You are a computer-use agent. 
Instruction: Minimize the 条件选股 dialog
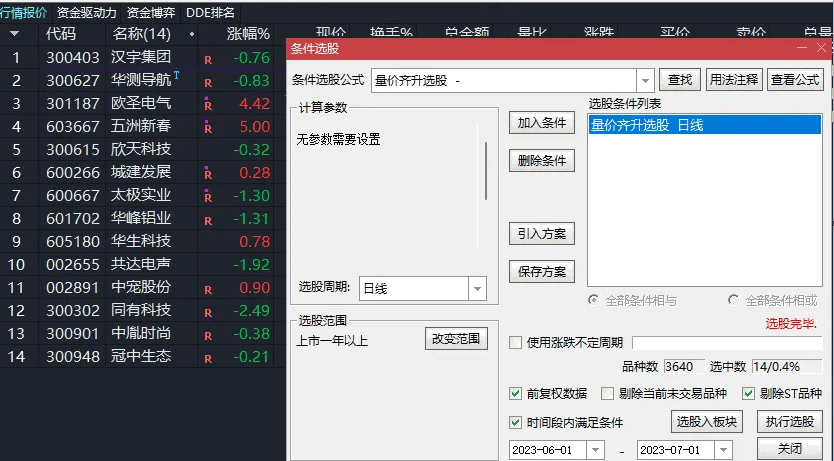coord(802,48)
